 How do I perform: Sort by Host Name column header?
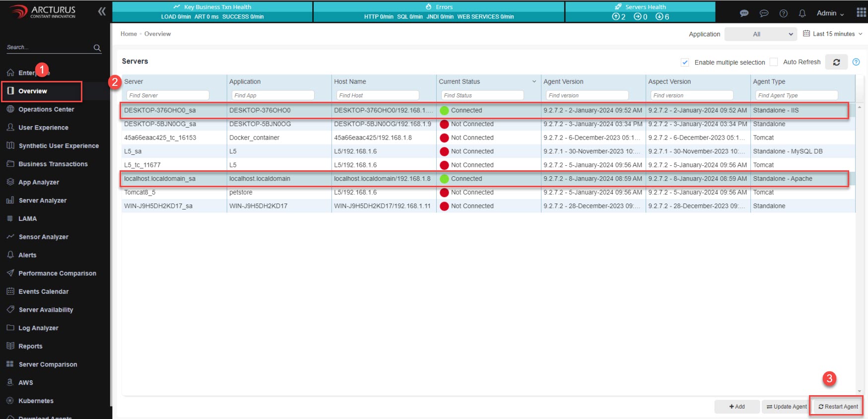[350, 81]
